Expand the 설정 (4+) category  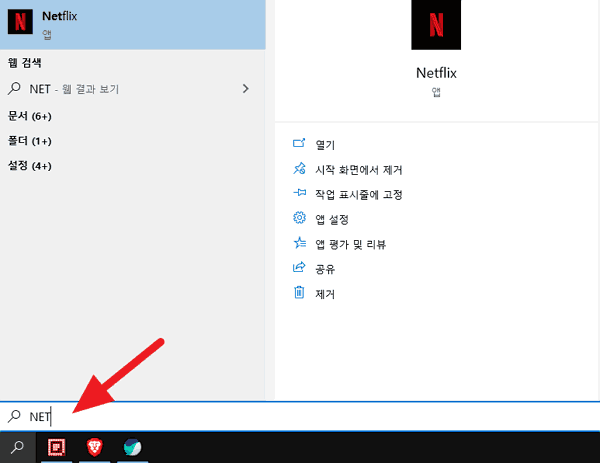29,166
